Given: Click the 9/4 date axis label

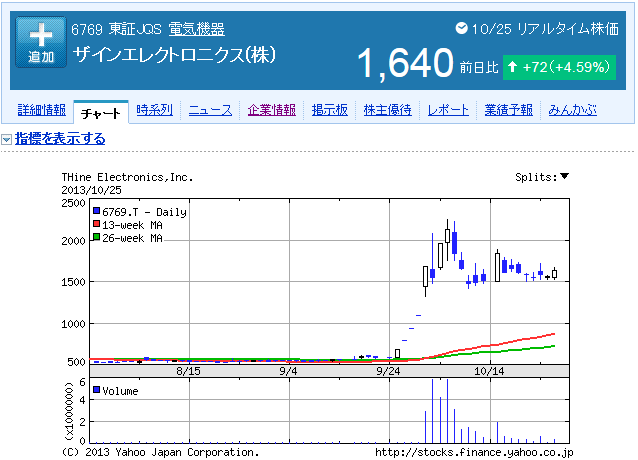Looking at the screenshot, I should pyautogui.click(x=288, y=371).
